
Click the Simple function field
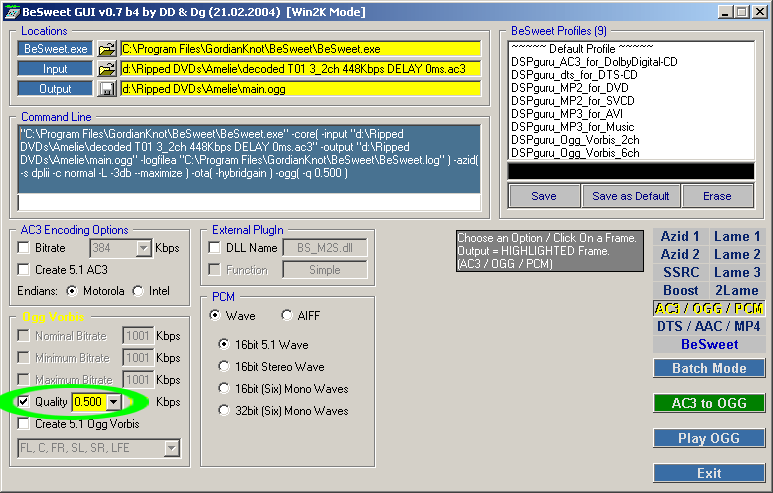pos(325,270)
